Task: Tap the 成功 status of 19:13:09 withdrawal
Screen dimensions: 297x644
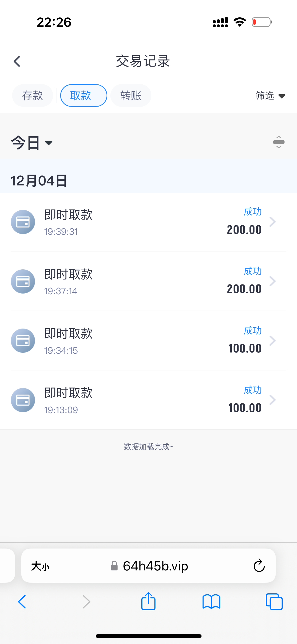Action: pyautogui.click(x=252, y=390)
